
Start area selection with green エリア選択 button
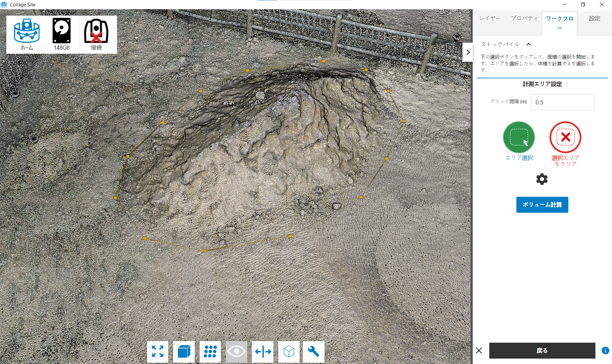519,137
